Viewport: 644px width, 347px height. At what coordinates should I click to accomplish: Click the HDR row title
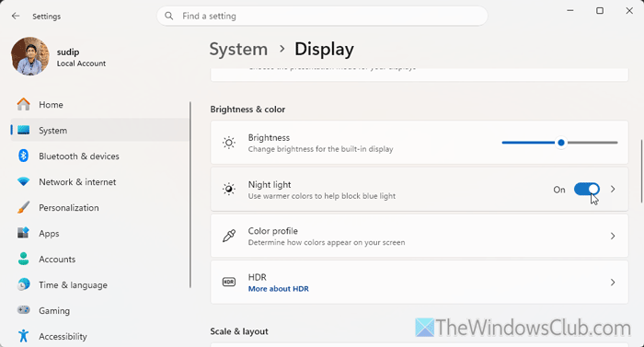[x=257, y=277]
